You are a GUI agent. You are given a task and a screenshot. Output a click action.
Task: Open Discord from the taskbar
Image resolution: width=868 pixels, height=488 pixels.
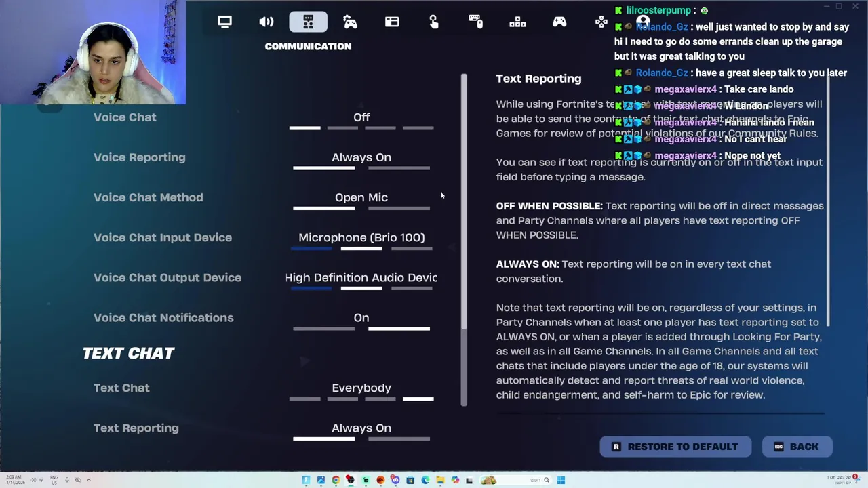click(x=395, y=480)
